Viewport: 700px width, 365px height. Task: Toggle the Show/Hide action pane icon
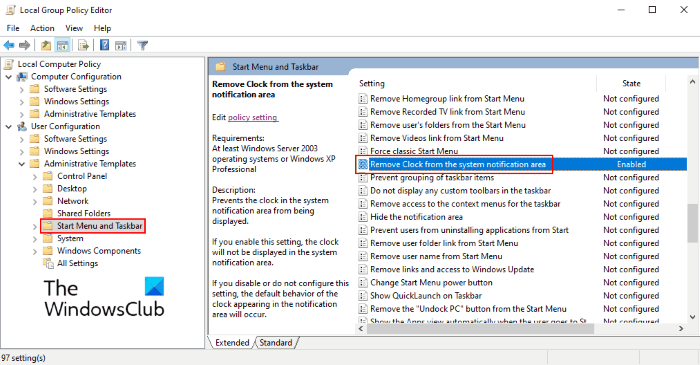click(x=121, y=45)
